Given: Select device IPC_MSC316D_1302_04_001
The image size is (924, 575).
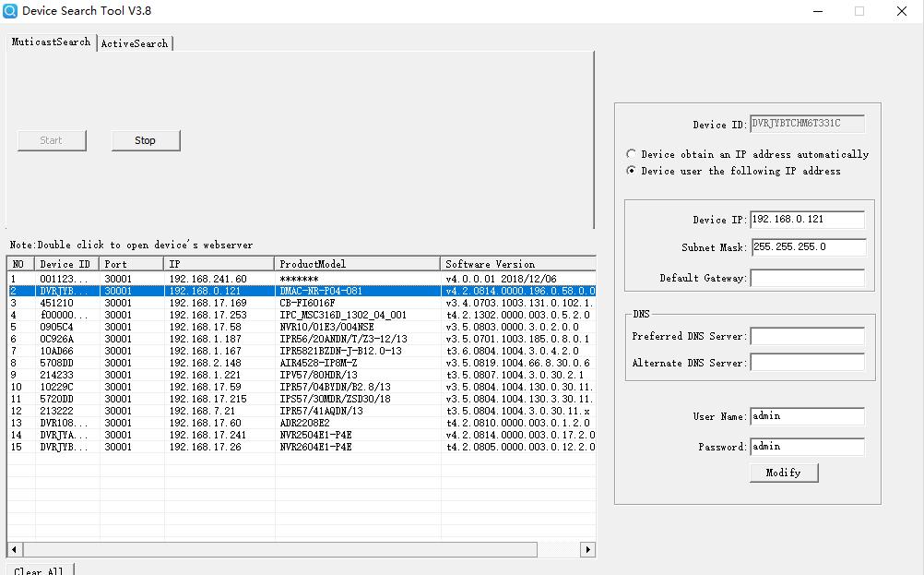Looking at the screenshot, I should [302, 315].
